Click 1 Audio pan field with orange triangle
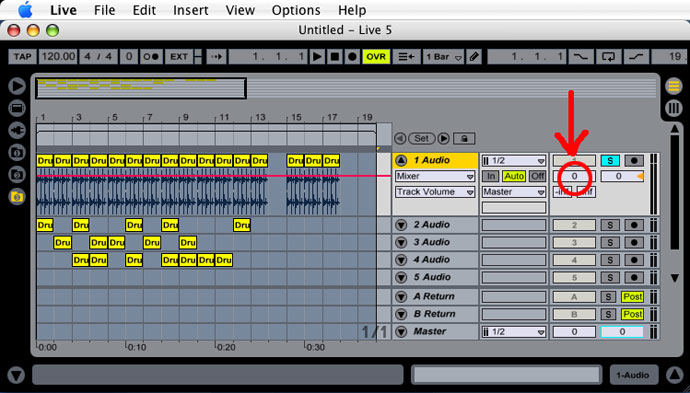This screenshot has width=690, height=393. click(622, 176)
